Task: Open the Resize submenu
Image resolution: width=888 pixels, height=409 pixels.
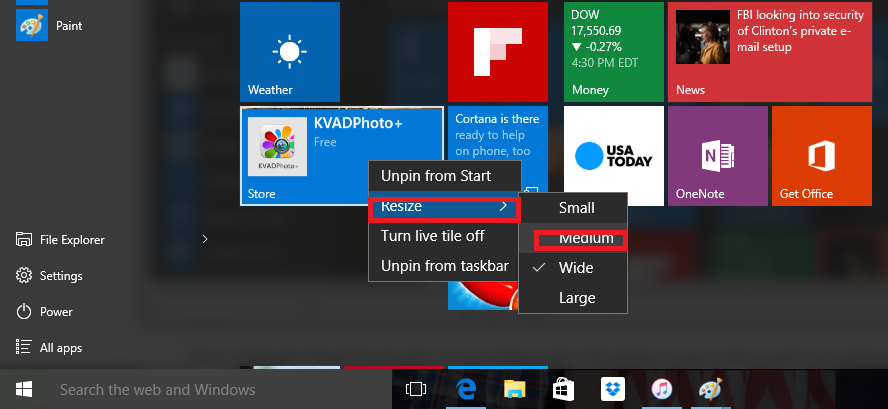Action: click(445, 207)
